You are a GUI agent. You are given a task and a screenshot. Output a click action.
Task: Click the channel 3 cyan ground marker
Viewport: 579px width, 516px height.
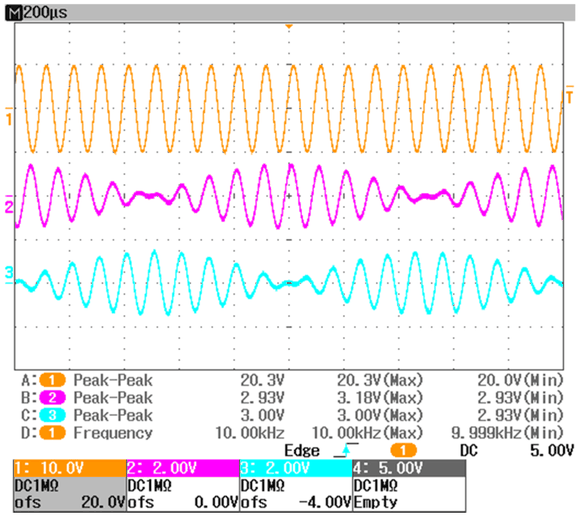(8, 275)
